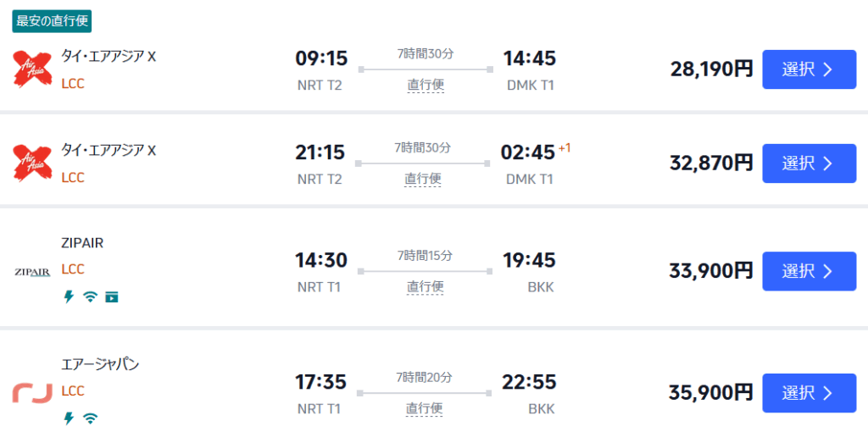The width and height of the screenshot is (868, 443).
Task: Choose the 33,900円 ZIPAIR flight
Action: pos(808,271)
